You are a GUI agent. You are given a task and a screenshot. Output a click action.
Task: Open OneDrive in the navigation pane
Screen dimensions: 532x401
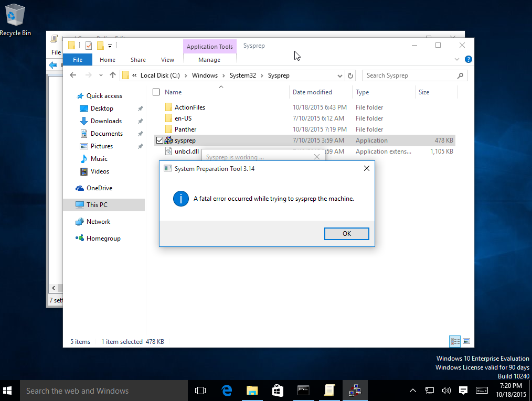tap(99, 188)
